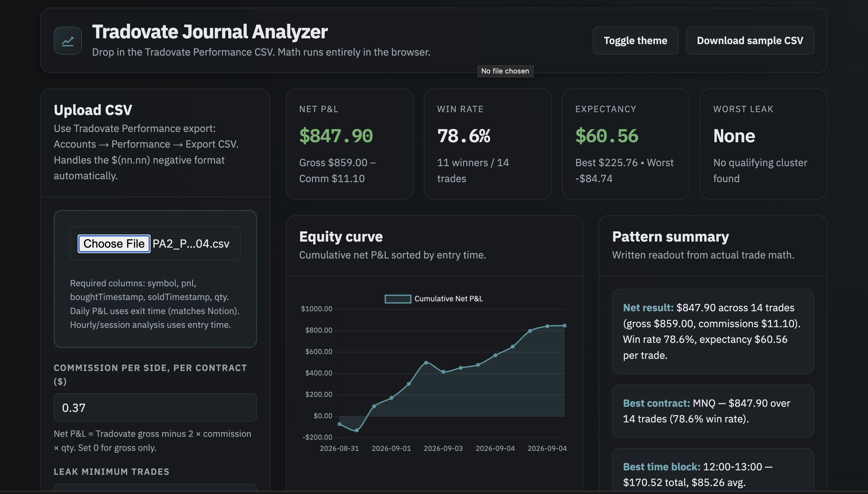Click the Cumulative Net P&L legend label
The width and height of the screenshot is (868, 494).
(449, 299)
